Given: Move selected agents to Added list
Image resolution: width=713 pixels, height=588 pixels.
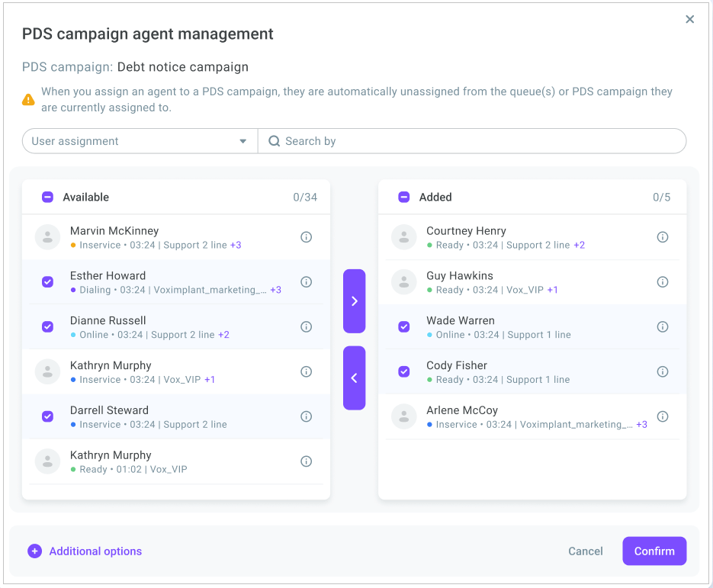Looking at the screenshot, I should (x=355, y=301).
